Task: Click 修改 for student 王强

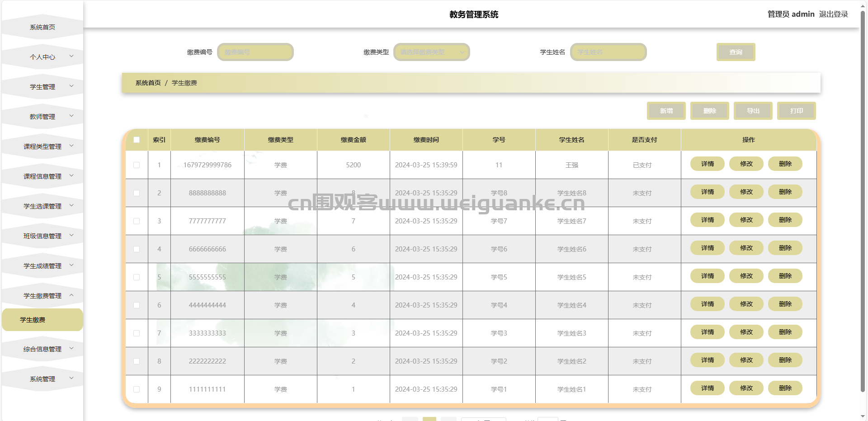Action: pos(746,164)
